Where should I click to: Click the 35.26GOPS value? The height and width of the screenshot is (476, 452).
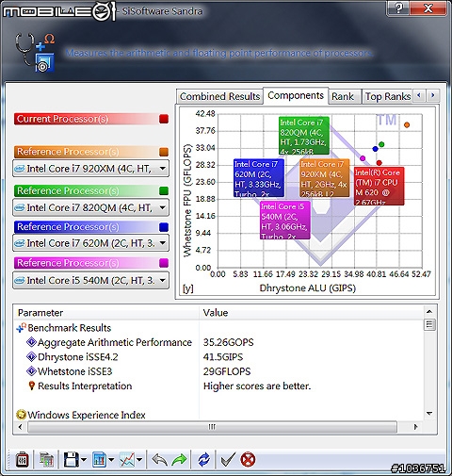(x=228, y=342)
